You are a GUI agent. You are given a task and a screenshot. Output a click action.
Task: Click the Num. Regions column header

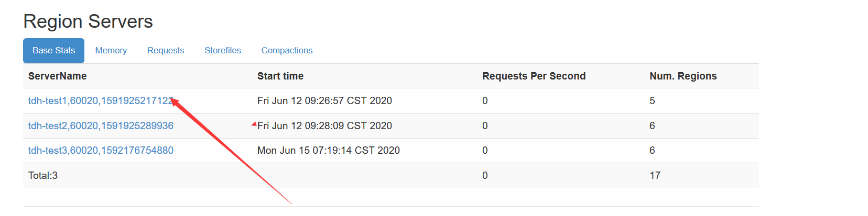click(x=682, y=76)
